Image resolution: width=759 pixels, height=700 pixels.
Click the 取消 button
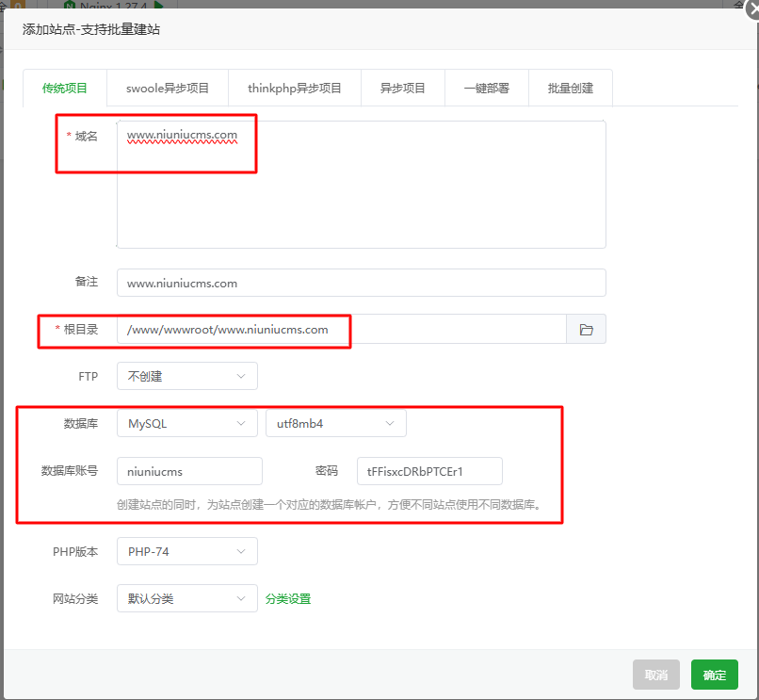tap(656, 675)
